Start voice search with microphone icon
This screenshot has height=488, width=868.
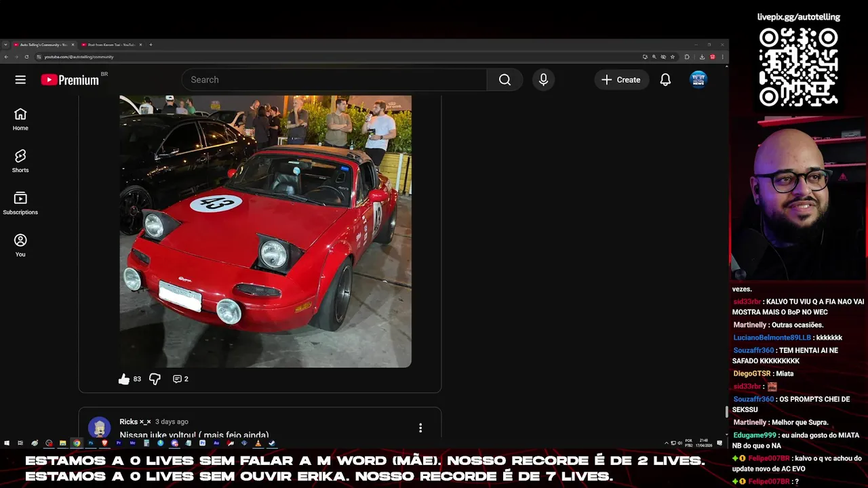[x=543, y=80]
